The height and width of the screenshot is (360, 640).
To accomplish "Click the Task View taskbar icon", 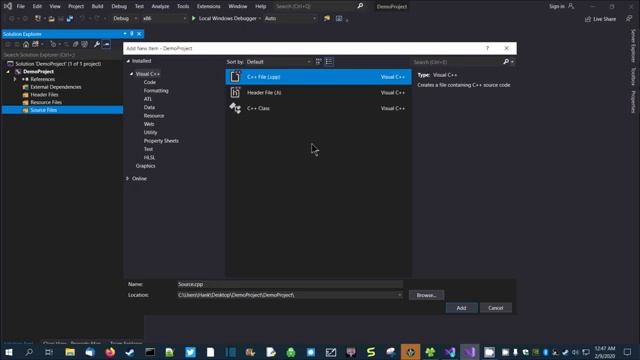I will [49, 352].
